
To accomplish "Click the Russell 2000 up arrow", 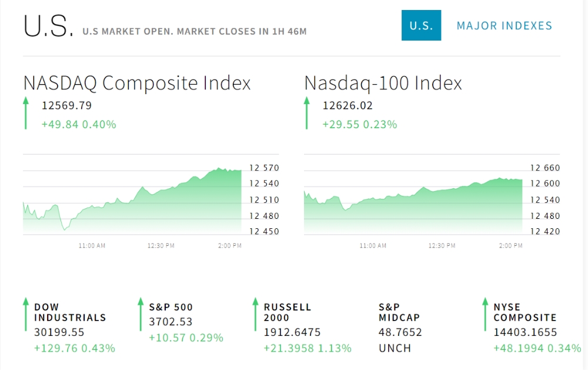I will (255, 314).
